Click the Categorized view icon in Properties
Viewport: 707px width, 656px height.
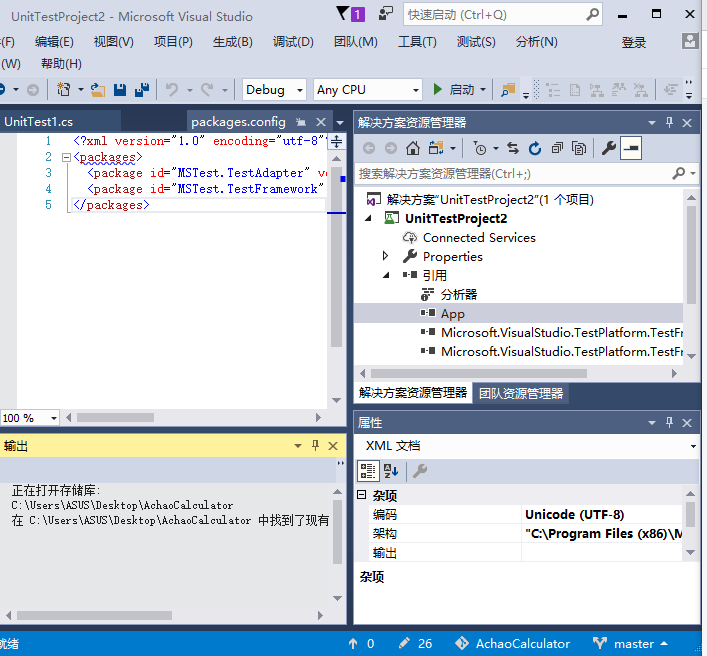(x=367, y=471)
